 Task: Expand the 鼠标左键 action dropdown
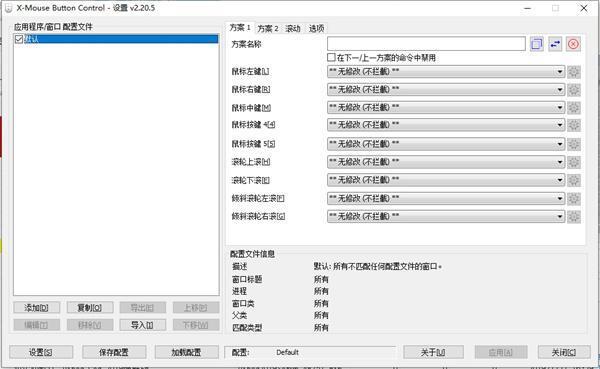[x=446, y=72]
